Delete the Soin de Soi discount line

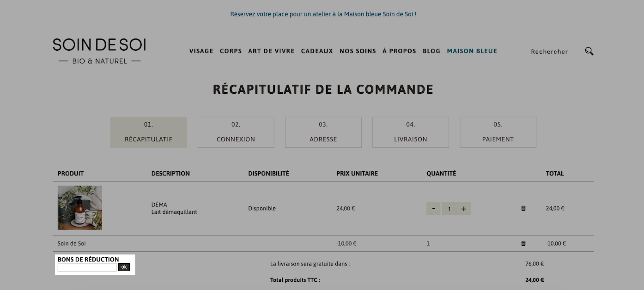pos(523,243)
